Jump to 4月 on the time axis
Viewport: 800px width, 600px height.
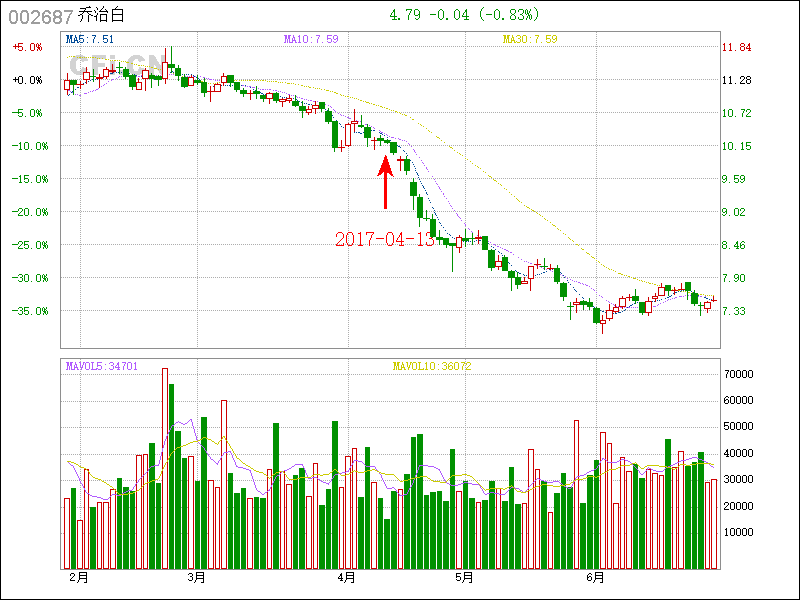[346, 577]
